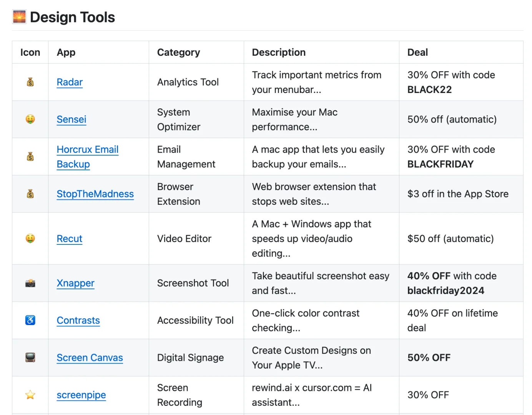This screenshot has width=532, height=415.
Task: Click the money-mouth emoji beside Sensei
Action: [x=30, y=120]
